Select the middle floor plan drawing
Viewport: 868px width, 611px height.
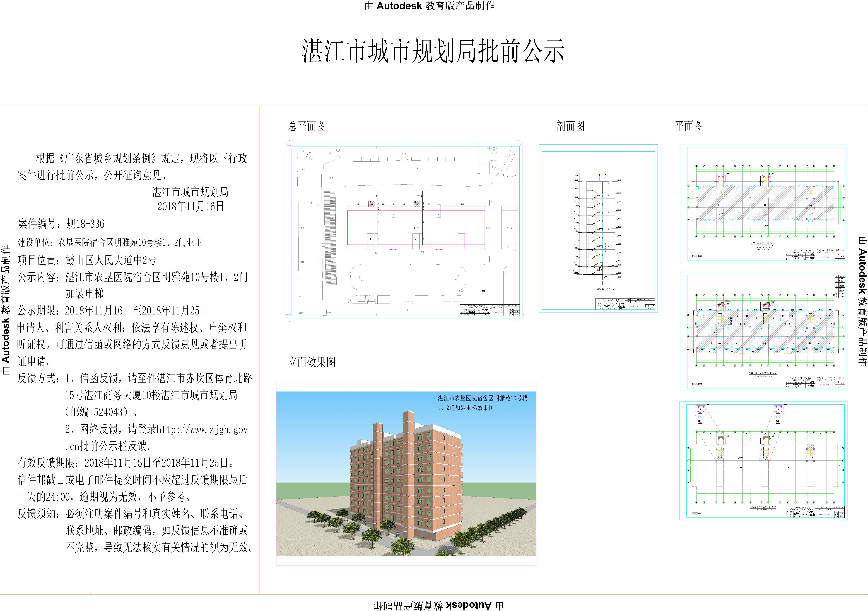[764, 331]
